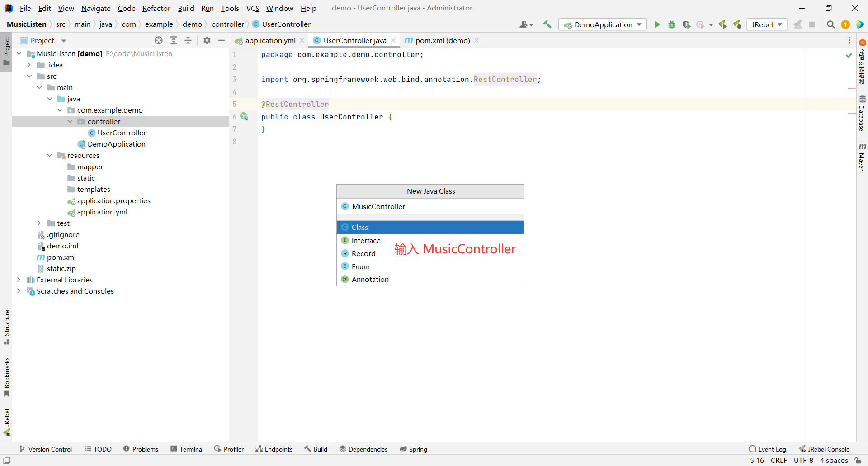
Task: Collapse the resources folder
Action: [50, 155]
